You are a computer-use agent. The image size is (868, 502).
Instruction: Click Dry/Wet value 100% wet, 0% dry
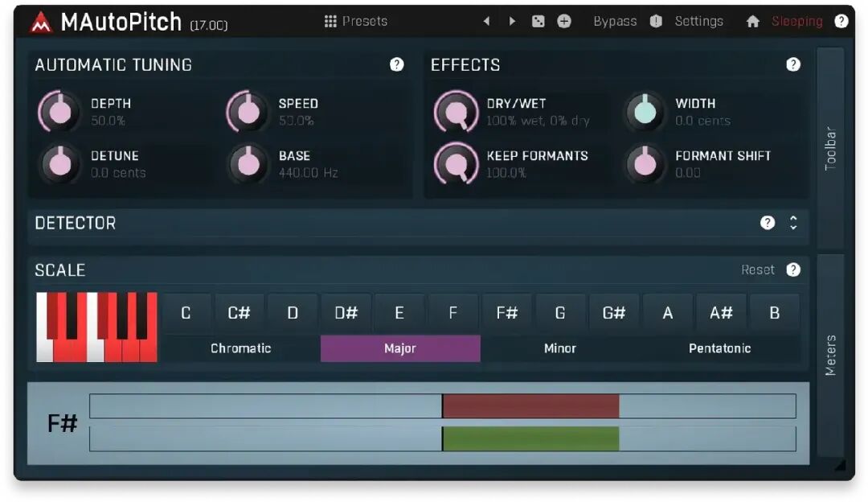pos(538,121)
